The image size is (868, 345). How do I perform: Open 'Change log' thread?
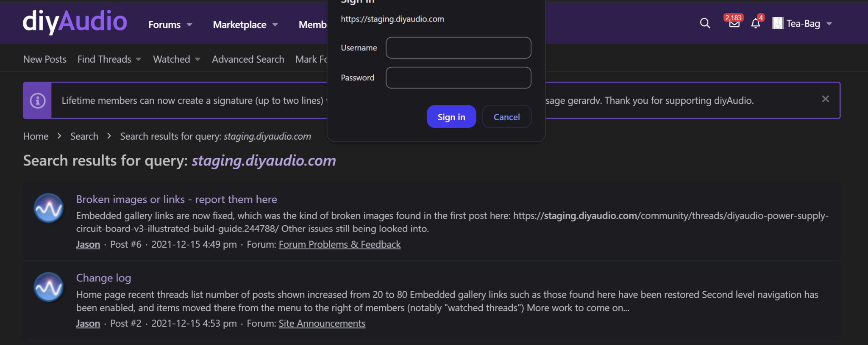[x=103, y=278]
